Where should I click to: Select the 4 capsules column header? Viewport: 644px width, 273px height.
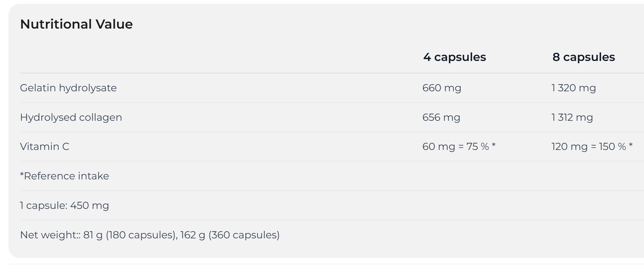[454, 57]
